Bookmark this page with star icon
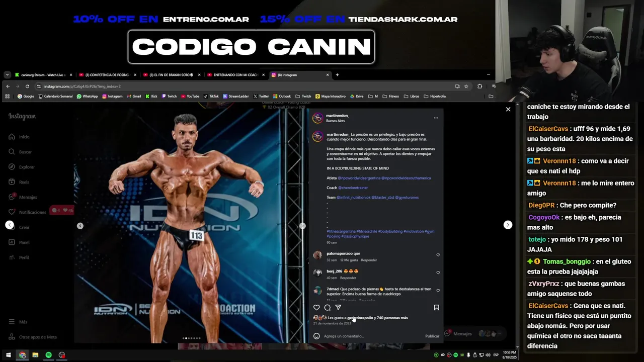 tap(466, 86)
